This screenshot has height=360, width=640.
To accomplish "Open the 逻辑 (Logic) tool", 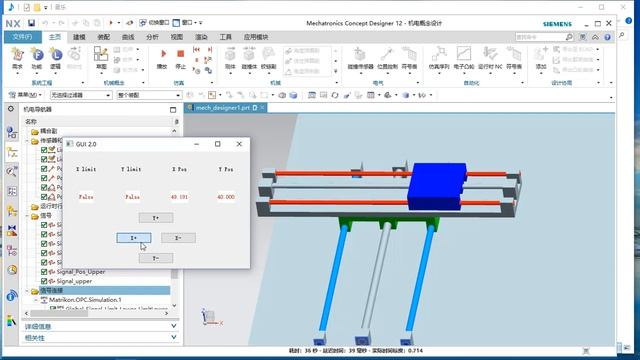I will [56, 59].
